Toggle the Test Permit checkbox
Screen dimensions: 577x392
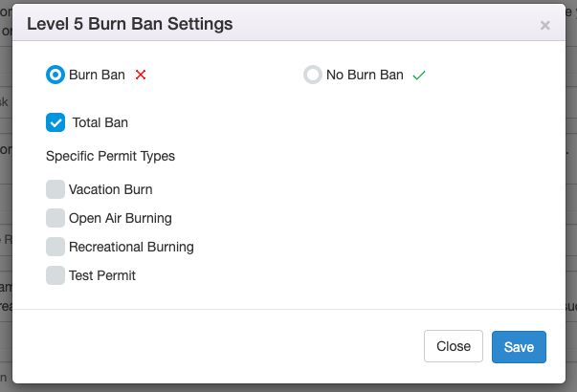(x=55, y=275)
